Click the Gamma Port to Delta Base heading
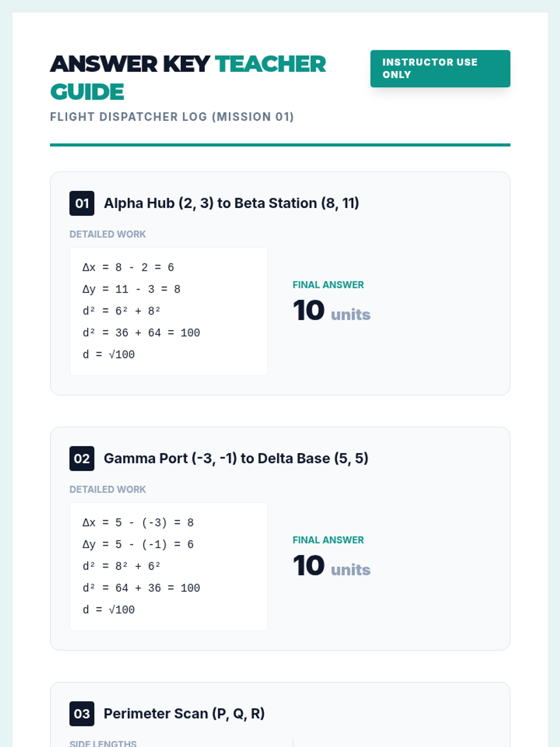This screenshot has height=747, width=560. point(236,458)
